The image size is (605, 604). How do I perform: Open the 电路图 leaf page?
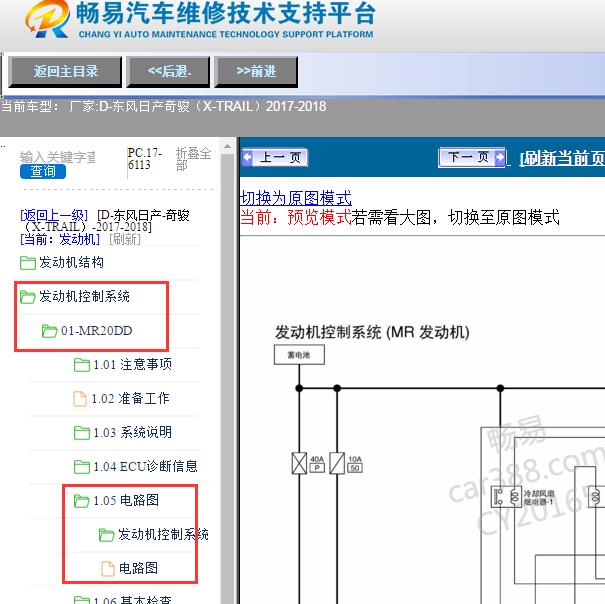(x=138, y=568)
